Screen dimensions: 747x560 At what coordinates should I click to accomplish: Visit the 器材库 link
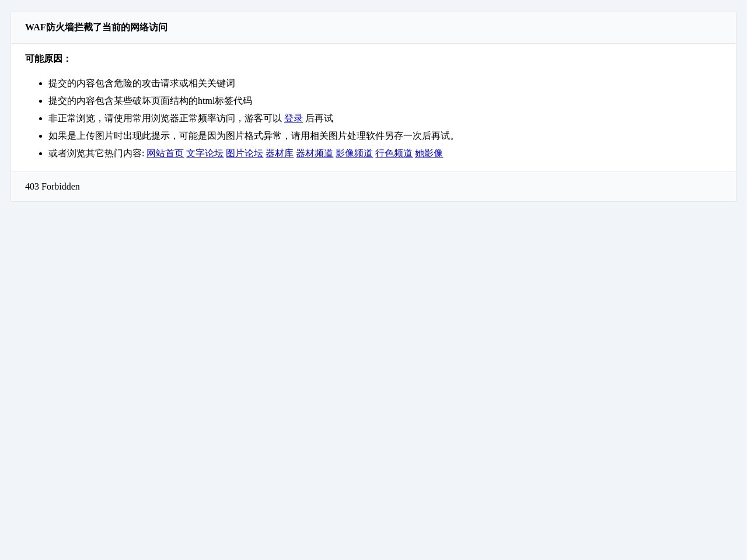(279, 153)
